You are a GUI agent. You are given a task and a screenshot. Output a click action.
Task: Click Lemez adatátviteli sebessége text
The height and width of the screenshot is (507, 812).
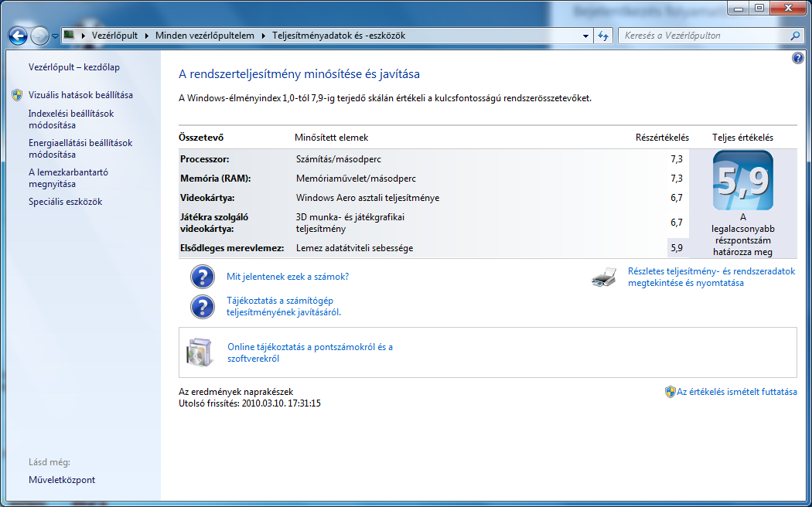355,248
